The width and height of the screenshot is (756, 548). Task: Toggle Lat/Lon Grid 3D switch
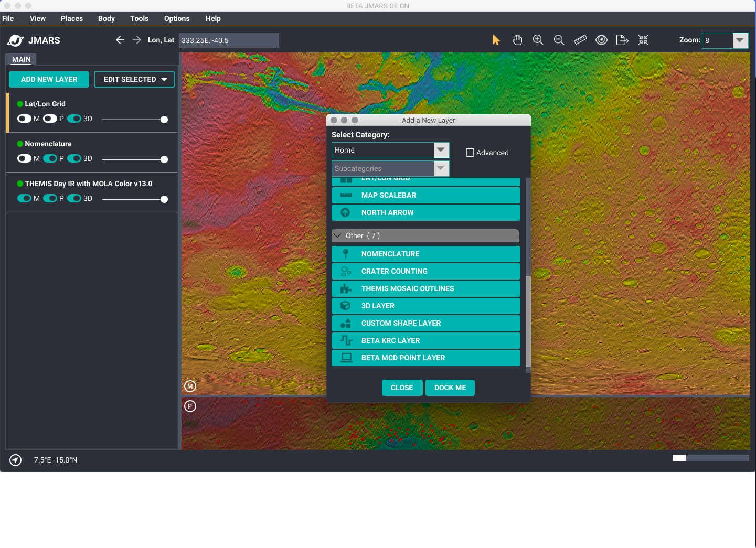click(74, 119)
